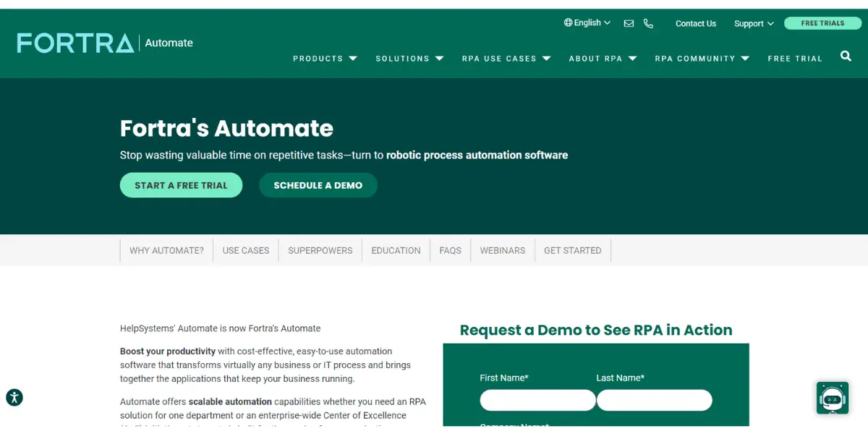Click the globe language icon
The image size is (868, 434).
[568, 22]
